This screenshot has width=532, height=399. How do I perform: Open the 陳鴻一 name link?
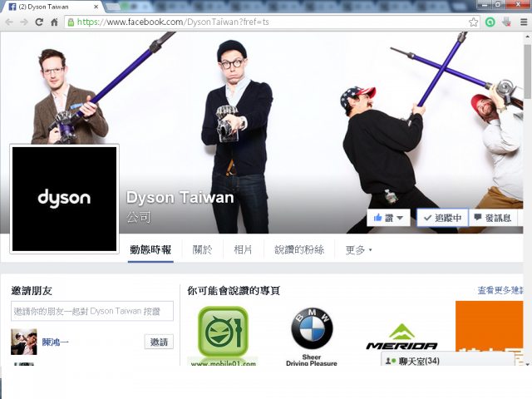[x=56, y=342]
